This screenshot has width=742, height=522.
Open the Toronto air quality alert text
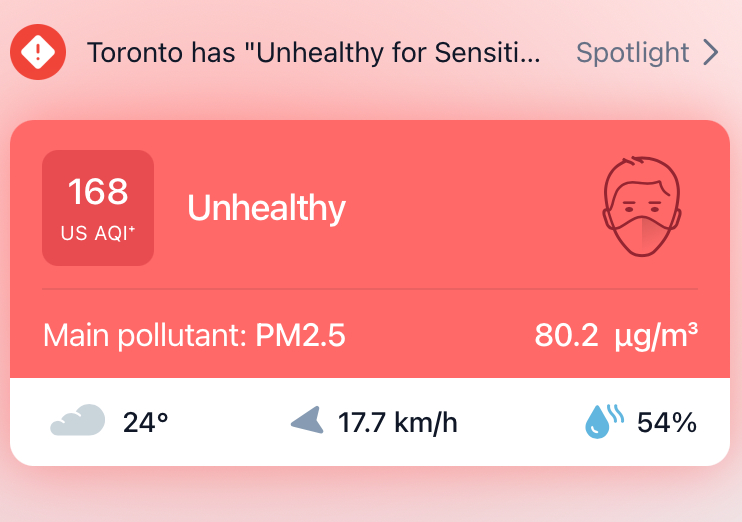(x=314, y=52)
